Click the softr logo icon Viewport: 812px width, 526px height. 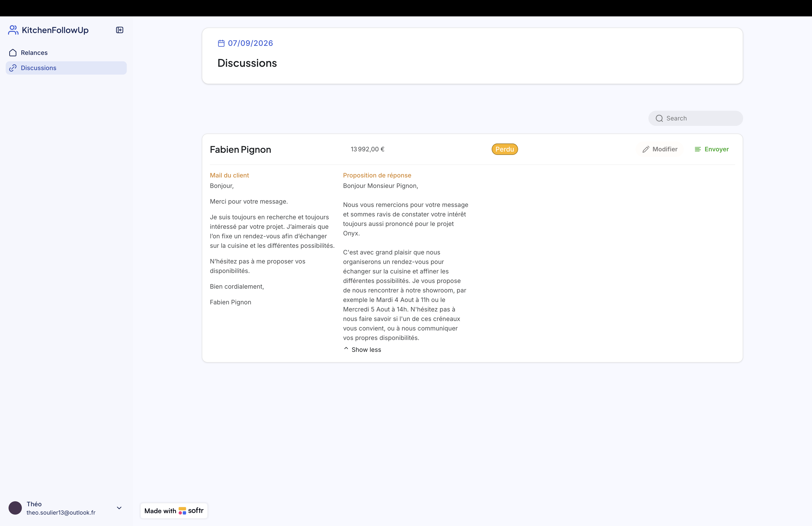click(x=183, y=511)
